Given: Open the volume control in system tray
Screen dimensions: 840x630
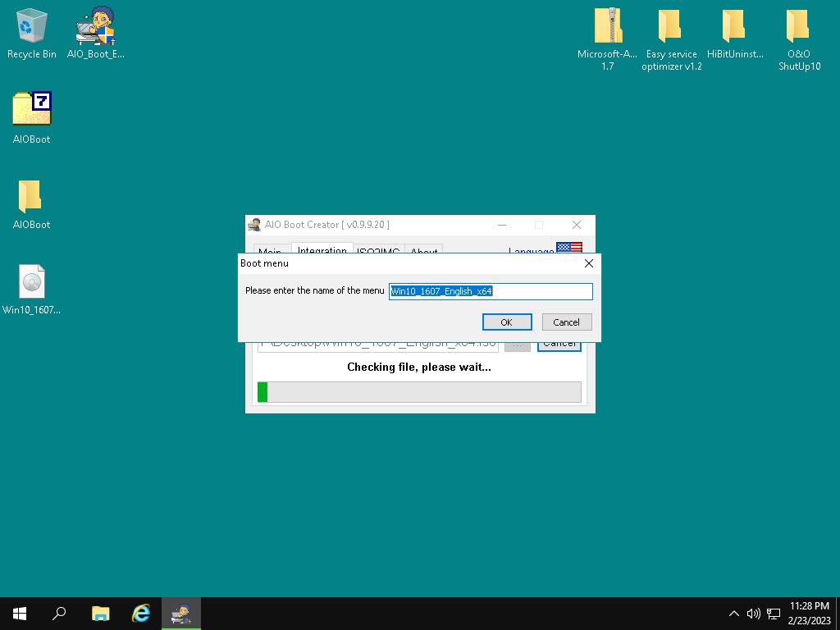Looking at the screenshot, I should click(x=754, y=614).
